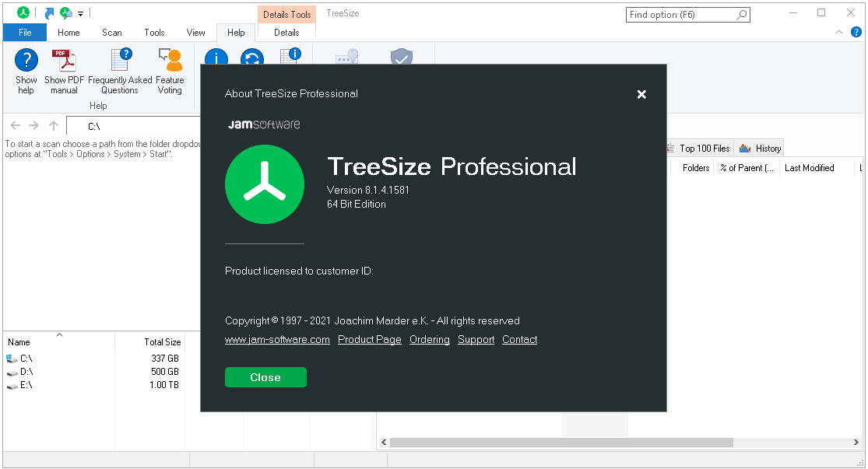Open the Feature Voting icon
Viewport: 868px width, 469px height.
click(x=170, y=61)
